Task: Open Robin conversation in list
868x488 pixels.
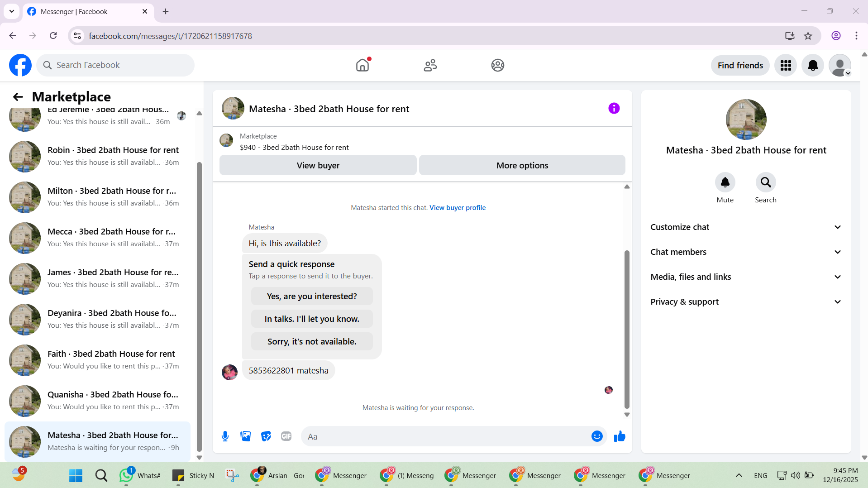Action: tap(97, 156)
